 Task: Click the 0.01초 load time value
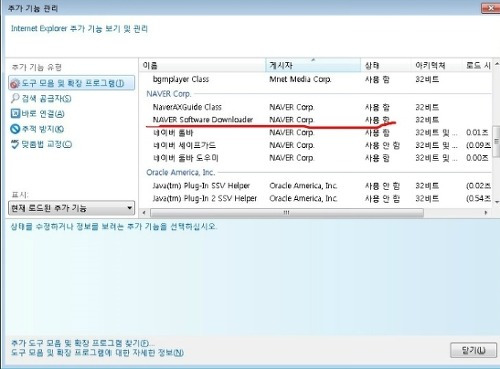point(477,133)
